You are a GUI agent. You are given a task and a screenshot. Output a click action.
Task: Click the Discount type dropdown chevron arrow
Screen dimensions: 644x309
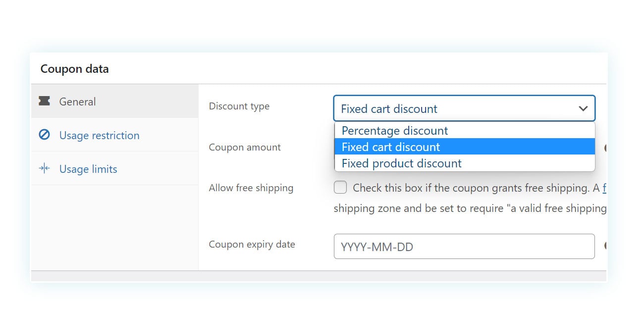point(583,108)
